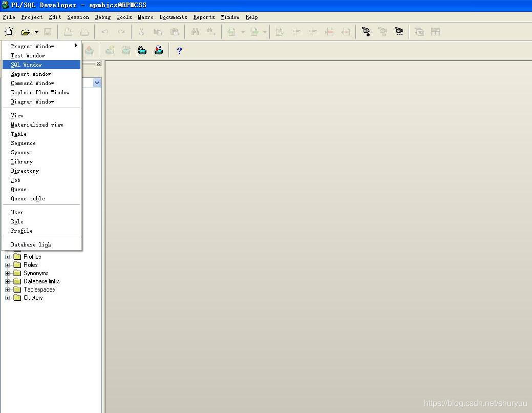This screenshot has width=532, height=413.
Task: Choose View from the new menu
Action: tap(41, 115)
